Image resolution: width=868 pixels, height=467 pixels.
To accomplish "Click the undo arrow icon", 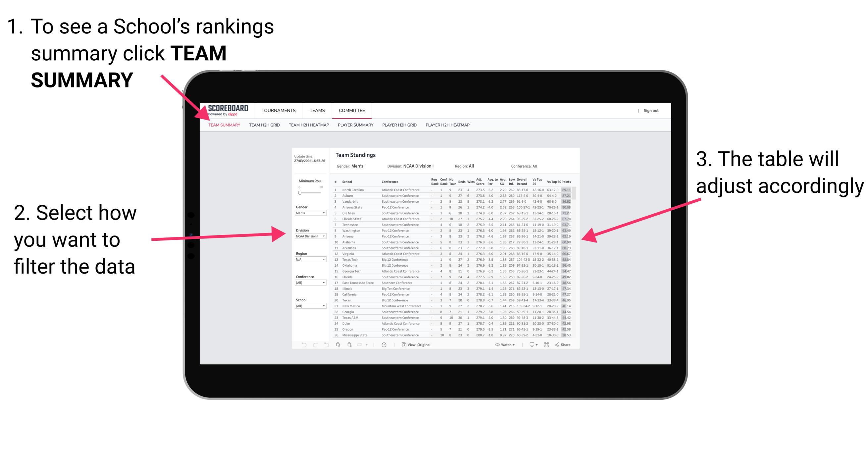I will pos(303,345).
